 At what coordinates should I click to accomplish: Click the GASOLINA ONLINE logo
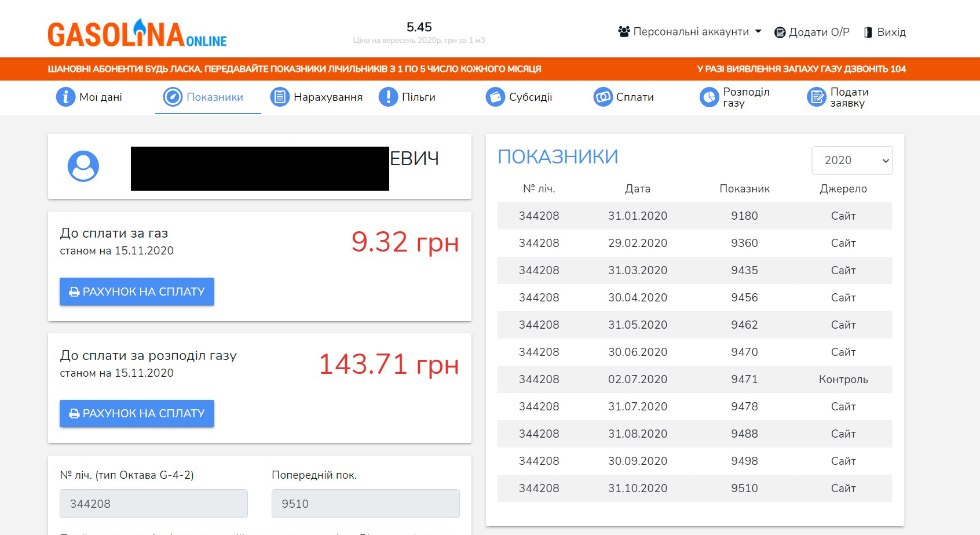pos(137,34)
